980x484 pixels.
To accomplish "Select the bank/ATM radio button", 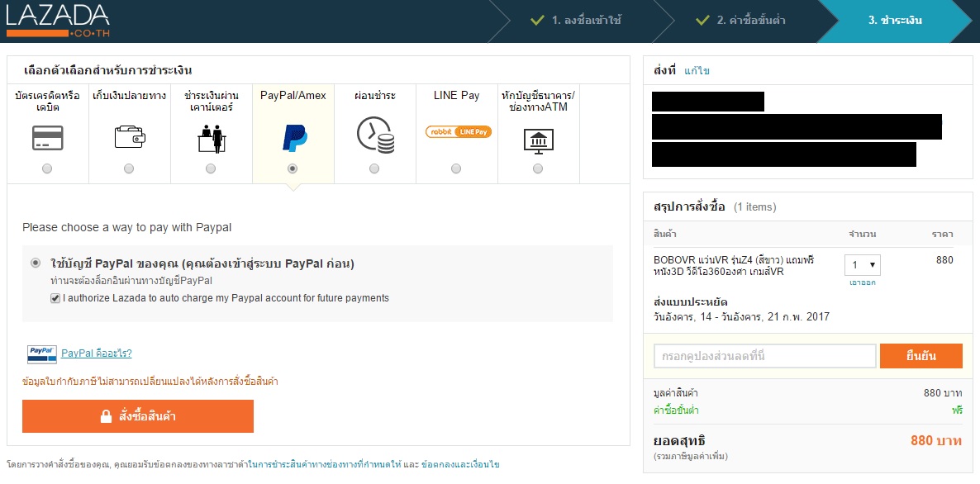I will [x=537, y=168].
